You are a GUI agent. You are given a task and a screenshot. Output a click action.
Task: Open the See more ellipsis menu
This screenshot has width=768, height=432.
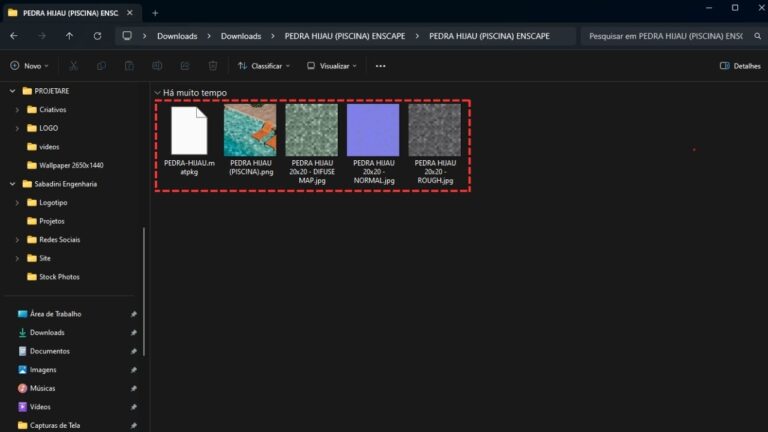tap(380, 66)
